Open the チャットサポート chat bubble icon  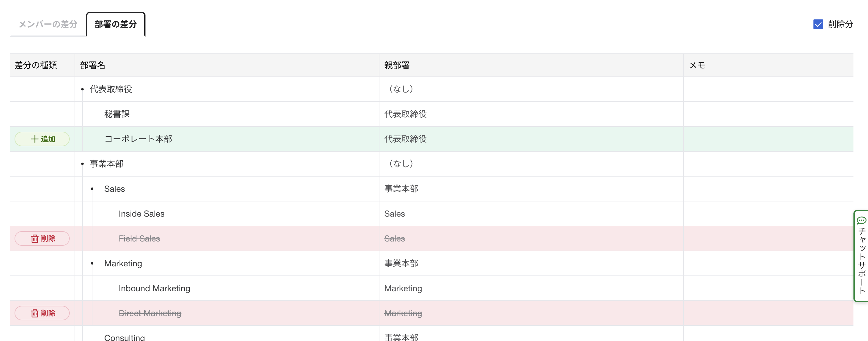click(861, 221)
